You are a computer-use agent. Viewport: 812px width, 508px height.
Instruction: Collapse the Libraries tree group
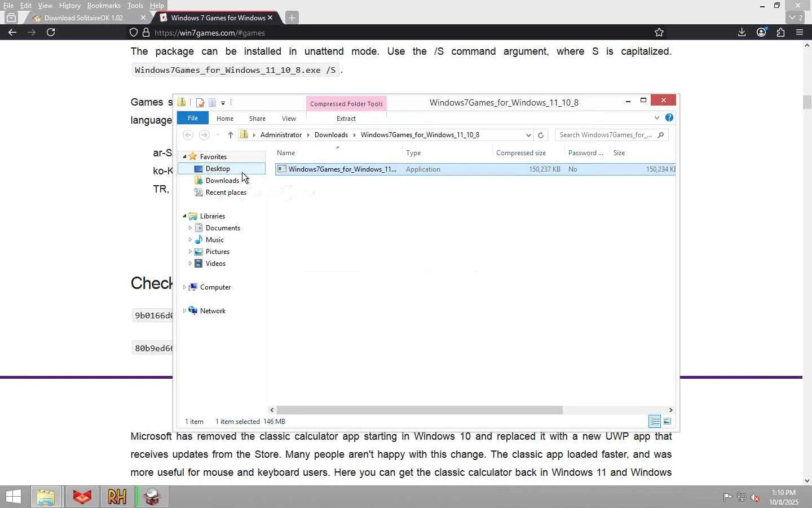[184, 216]
